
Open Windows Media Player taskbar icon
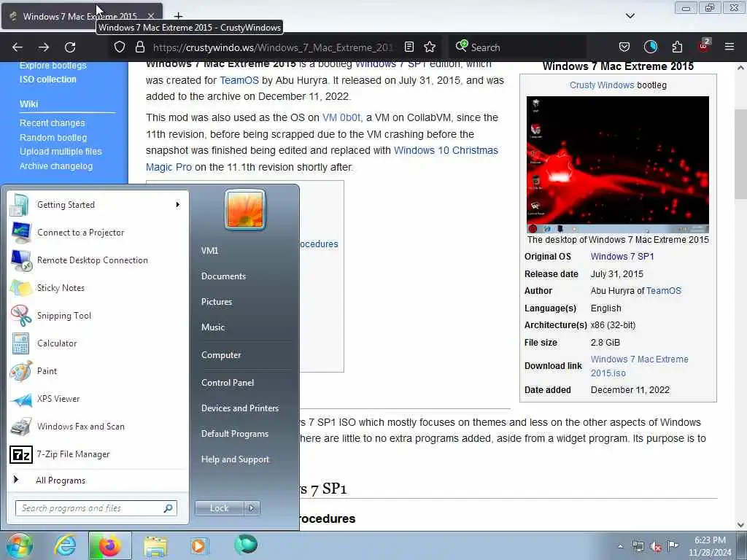tap(198, 545)
